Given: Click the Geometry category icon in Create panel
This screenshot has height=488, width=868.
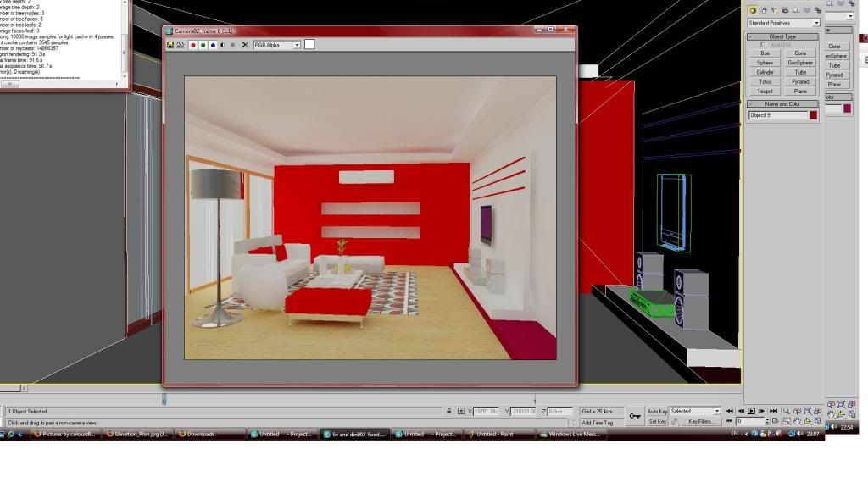Looking at the screenshot, I should pyautogui.click(x=752, y=10).
